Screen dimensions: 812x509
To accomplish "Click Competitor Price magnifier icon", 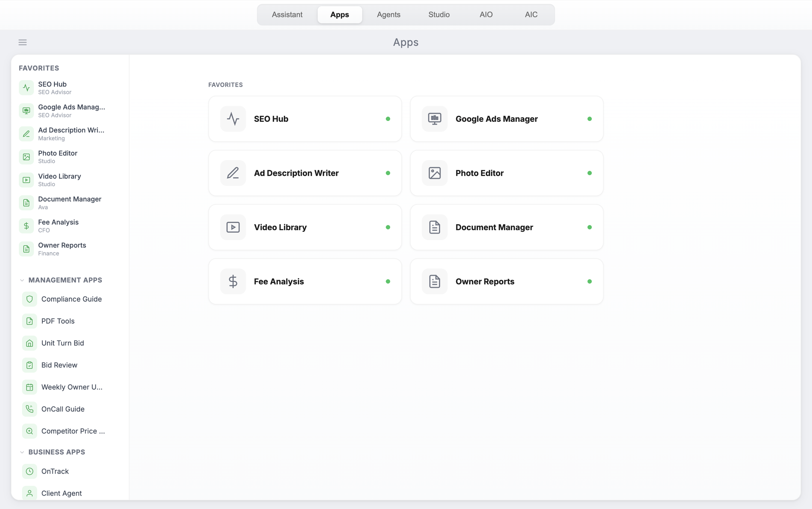I will pyautogui.click(x=30, y=431).
